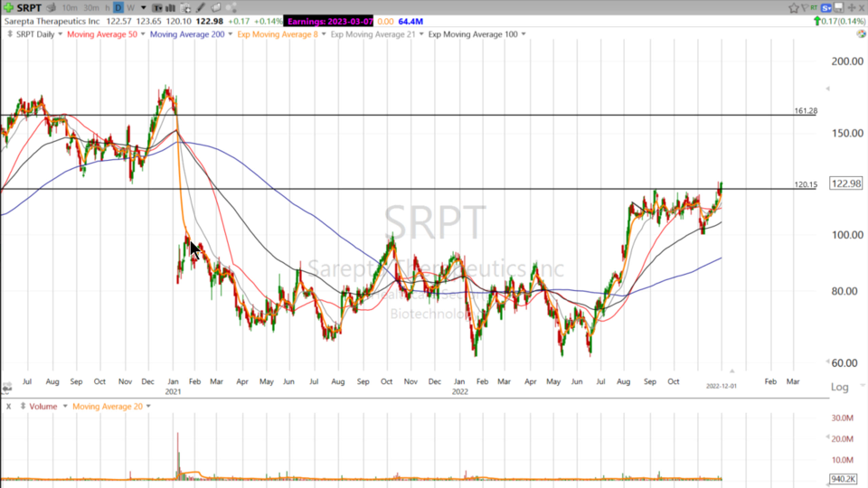Click the Exp Moving Average 8 label
The width and height of the screenshot is (868, 488).
click(x=278, y=34)
